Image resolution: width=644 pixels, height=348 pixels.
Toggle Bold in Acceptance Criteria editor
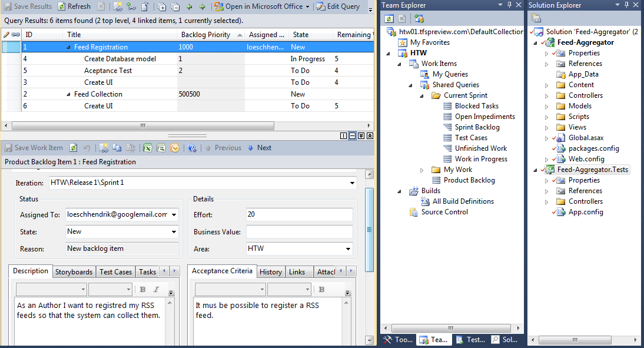321,289
